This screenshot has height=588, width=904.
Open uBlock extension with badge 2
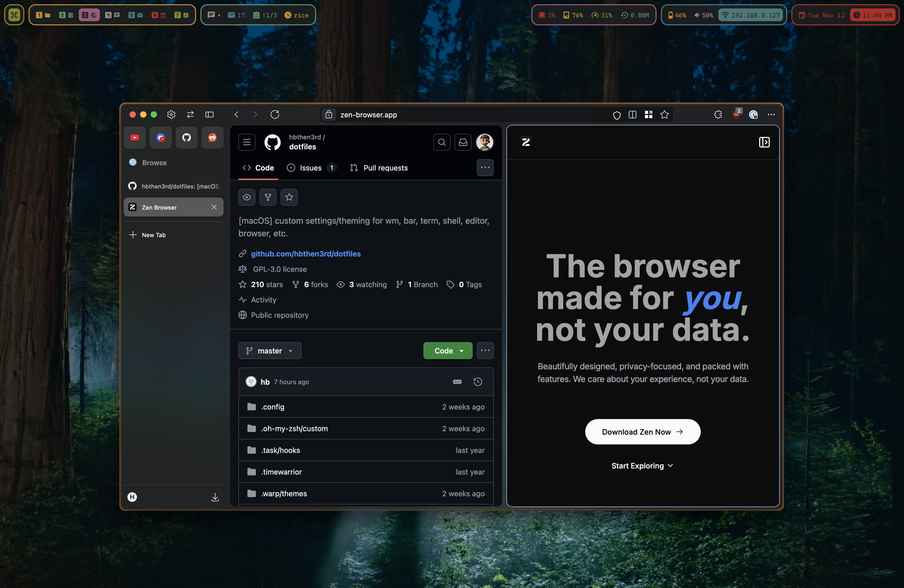tap(736, 114)
